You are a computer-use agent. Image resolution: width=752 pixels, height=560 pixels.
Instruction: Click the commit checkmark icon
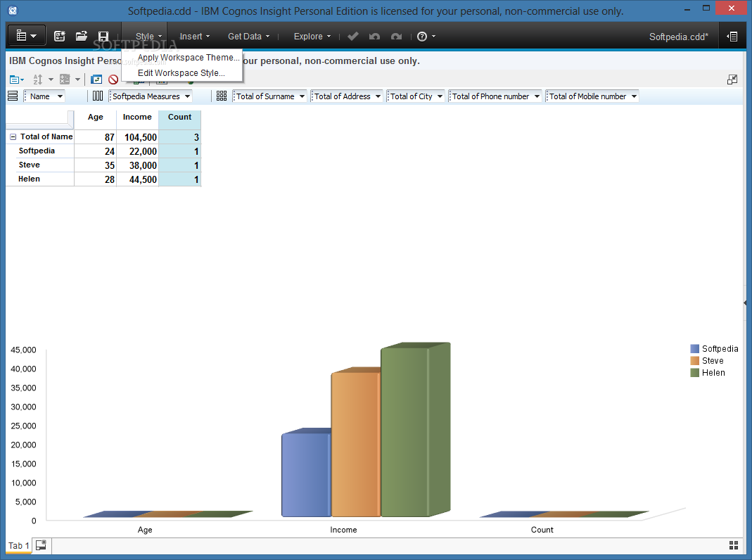(353, 37)
